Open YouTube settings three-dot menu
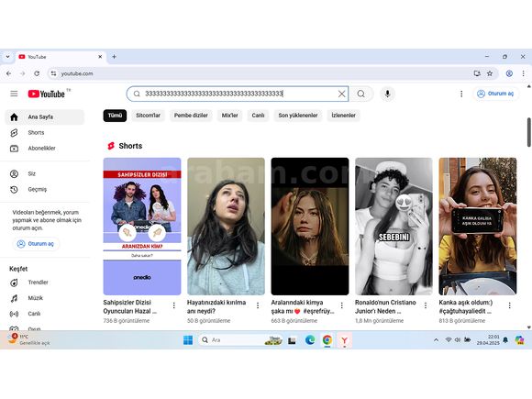The image size is (532, 399). pyautogui.click(x=461, y=94)
